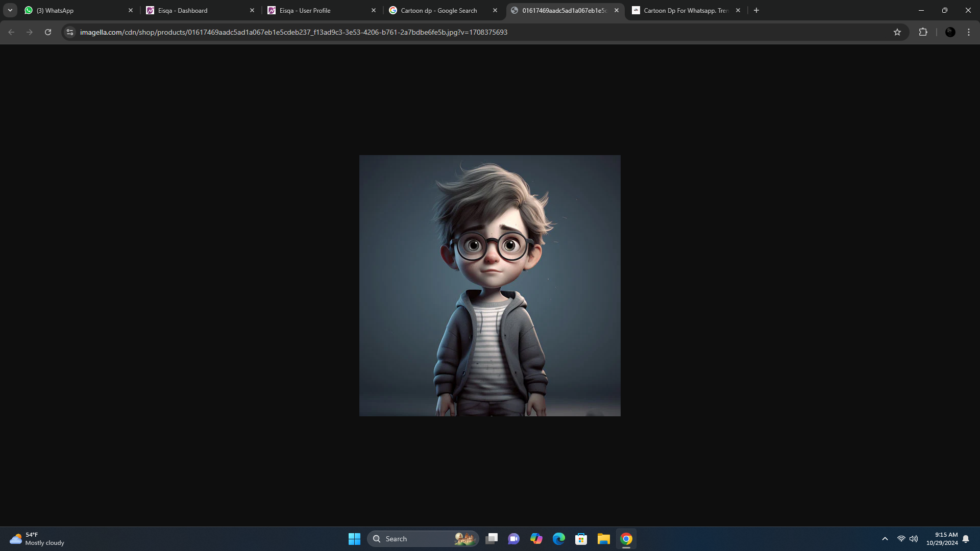This screenshot has height=551, width=980.
Task: View site information icon in address bar
Action: [x=70, y=32]
